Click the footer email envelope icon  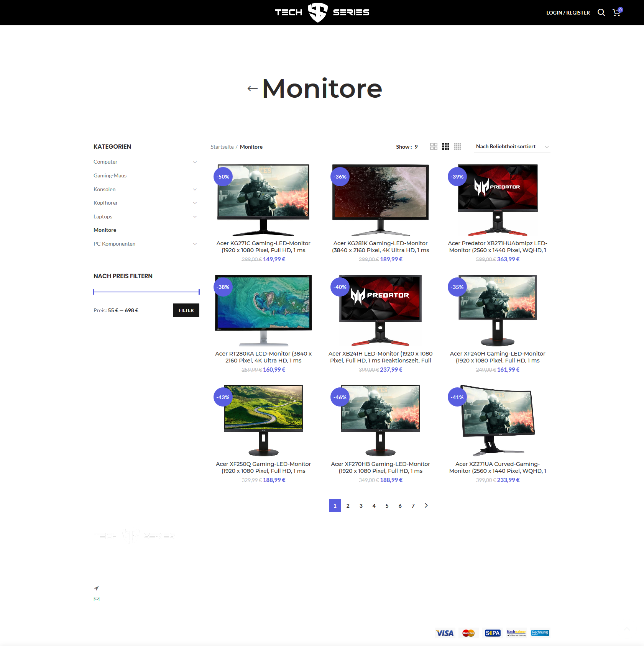97,599
